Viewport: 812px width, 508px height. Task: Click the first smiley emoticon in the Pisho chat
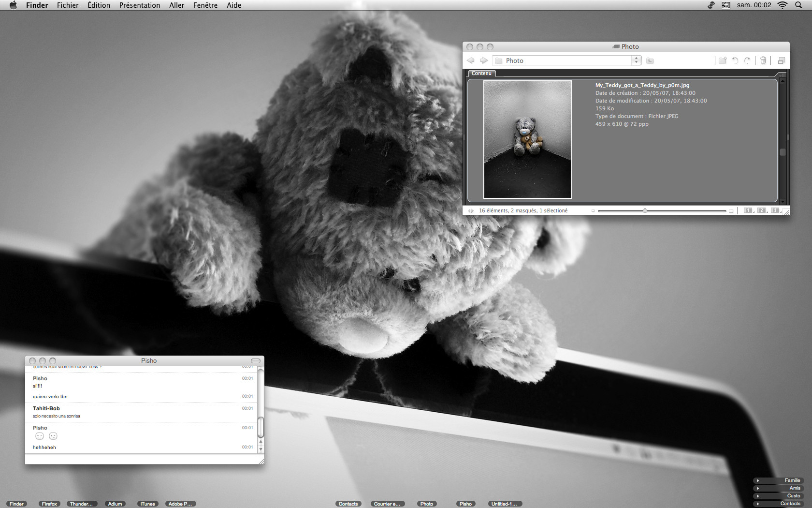click(40, 436)
